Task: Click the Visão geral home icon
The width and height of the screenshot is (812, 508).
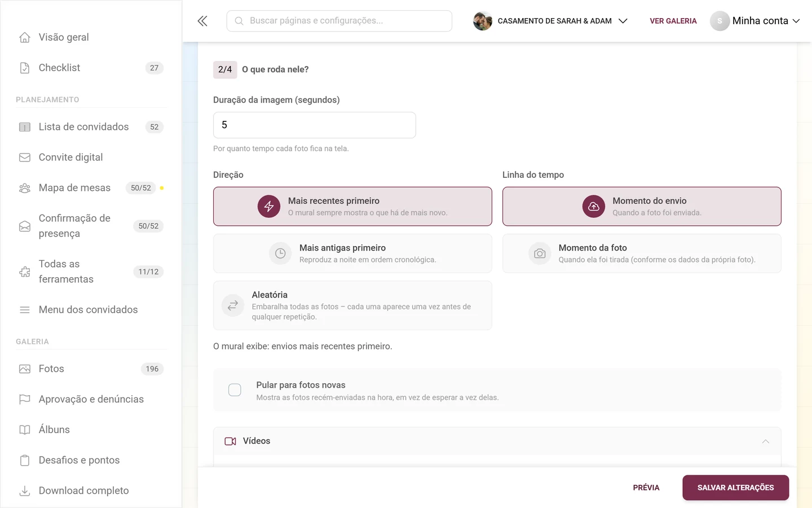Action: [25, 37]
